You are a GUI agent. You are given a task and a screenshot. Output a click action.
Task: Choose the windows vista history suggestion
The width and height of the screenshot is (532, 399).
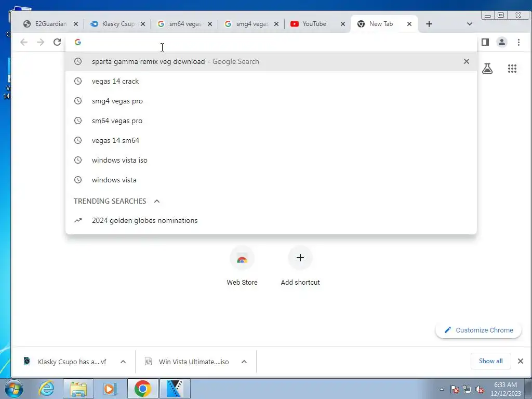(271, 179)
